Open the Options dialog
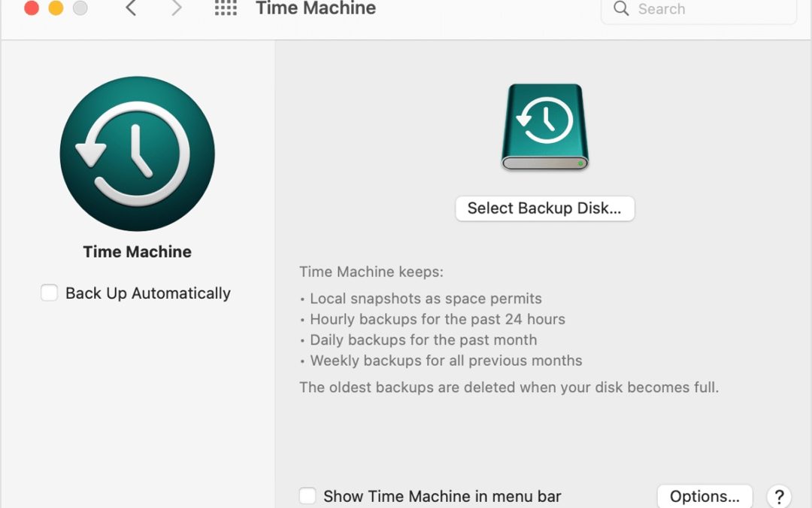Image resolution: width=812 pixels, height=508 pixels. click(704, 496)
